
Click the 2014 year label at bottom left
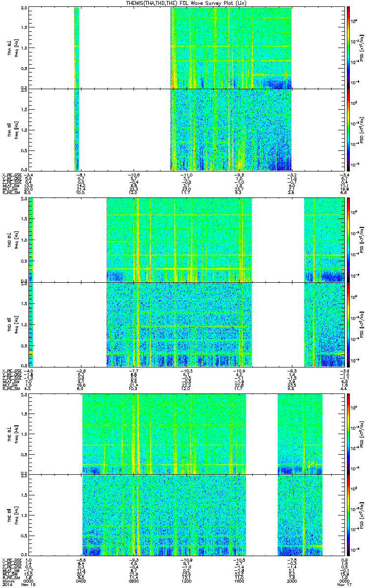point(7,585)
